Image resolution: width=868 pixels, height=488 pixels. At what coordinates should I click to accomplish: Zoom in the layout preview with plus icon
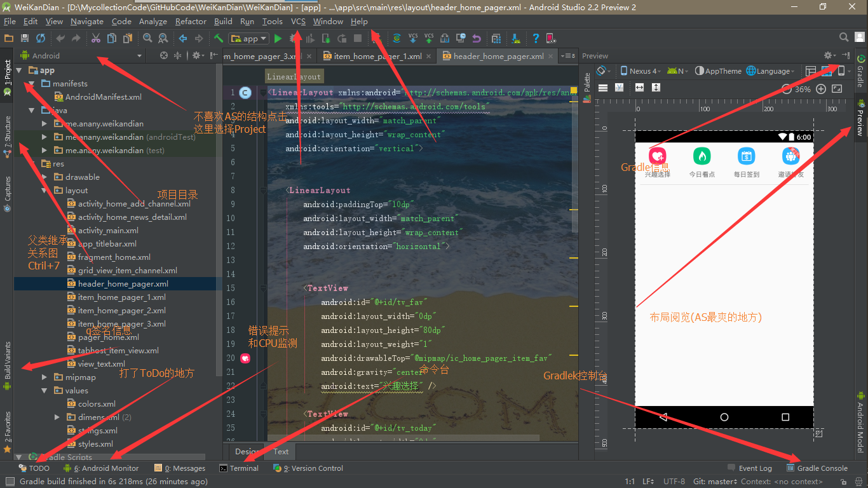[x=821, y=89]
